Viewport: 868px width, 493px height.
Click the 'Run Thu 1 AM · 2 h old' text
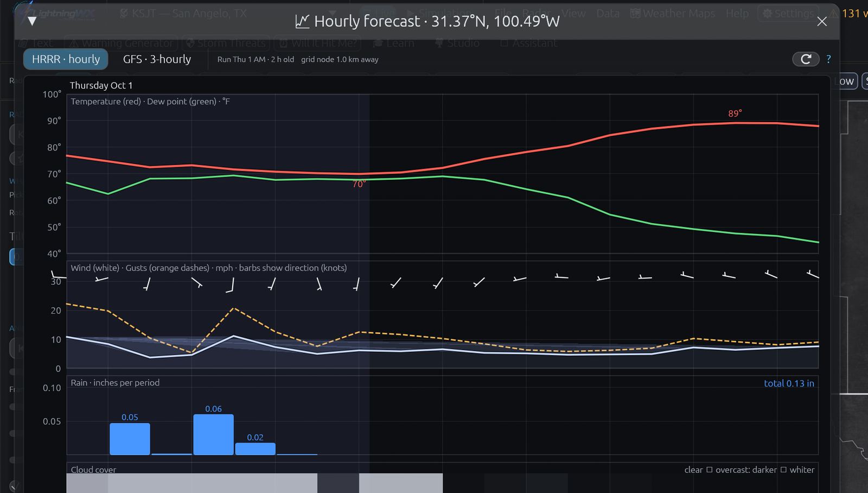point(256,59)
